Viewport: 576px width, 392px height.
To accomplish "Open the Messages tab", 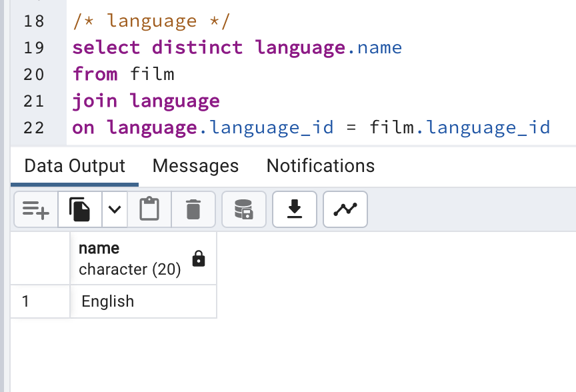I will [195, 166].
